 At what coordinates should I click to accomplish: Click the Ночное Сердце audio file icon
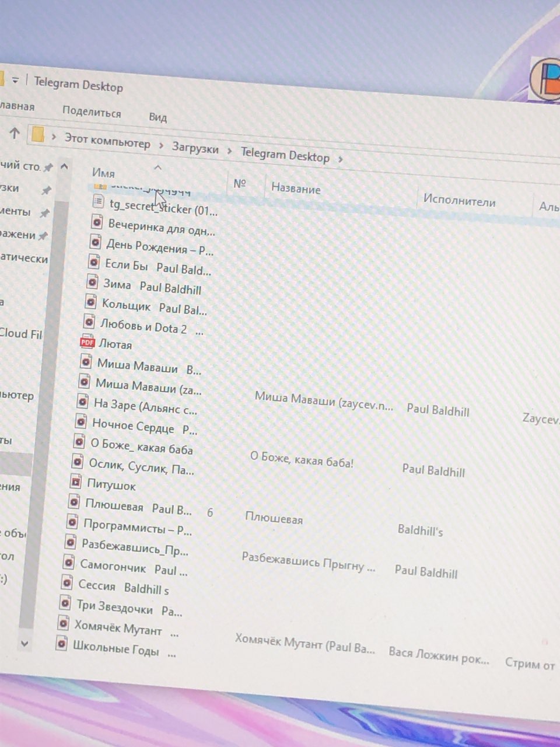(82, 422)
